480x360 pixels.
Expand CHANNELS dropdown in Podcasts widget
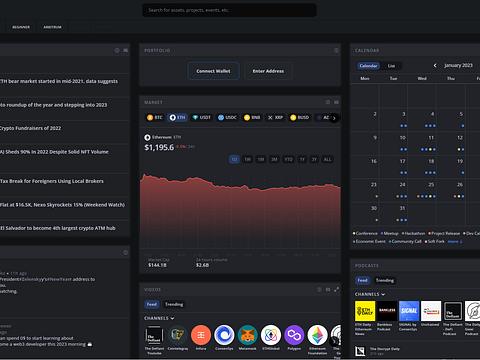pyautogui.click(x=370, y=294)
